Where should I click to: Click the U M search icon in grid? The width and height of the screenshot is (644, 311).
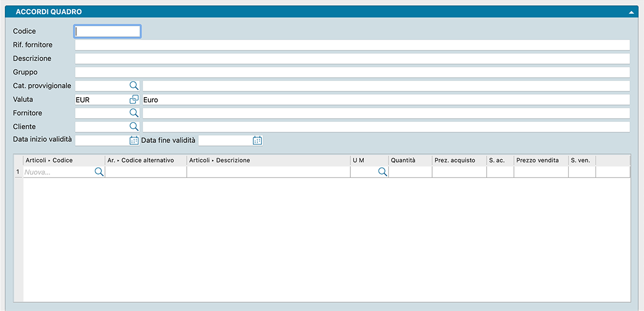click(382, 172)
